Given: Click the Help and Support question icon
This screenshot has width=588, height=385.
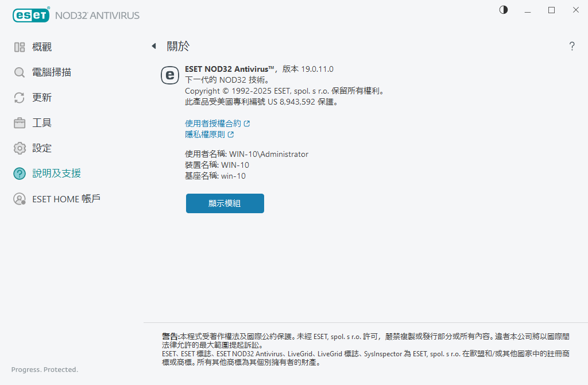Looking at the screenshot, I should [x=20, y=174].
